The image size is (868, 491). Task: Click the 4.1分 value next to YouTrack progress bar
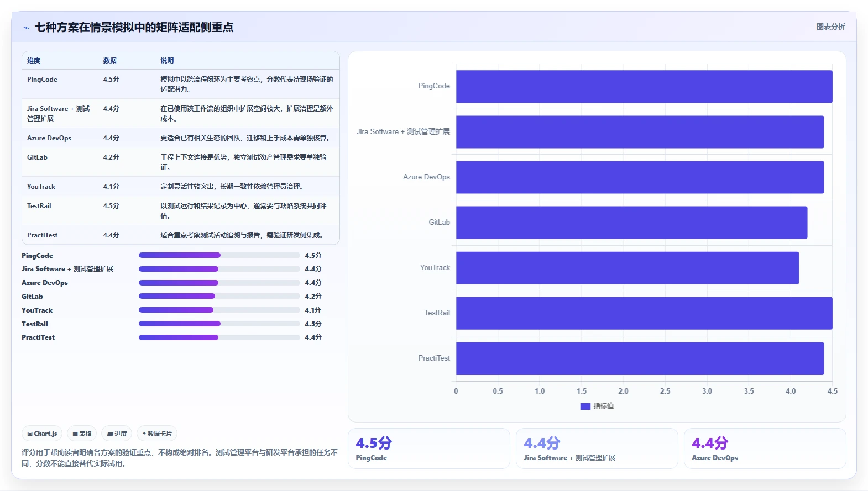point(313,310)
